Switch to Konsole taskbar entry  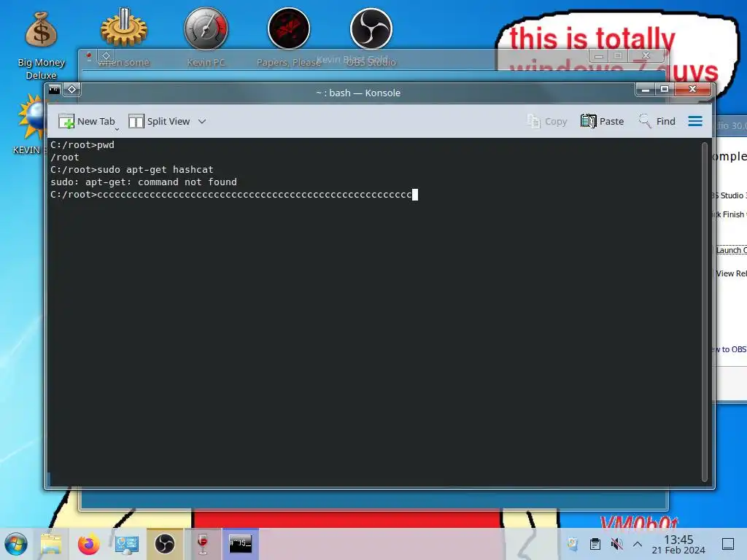tap(241, 544)
